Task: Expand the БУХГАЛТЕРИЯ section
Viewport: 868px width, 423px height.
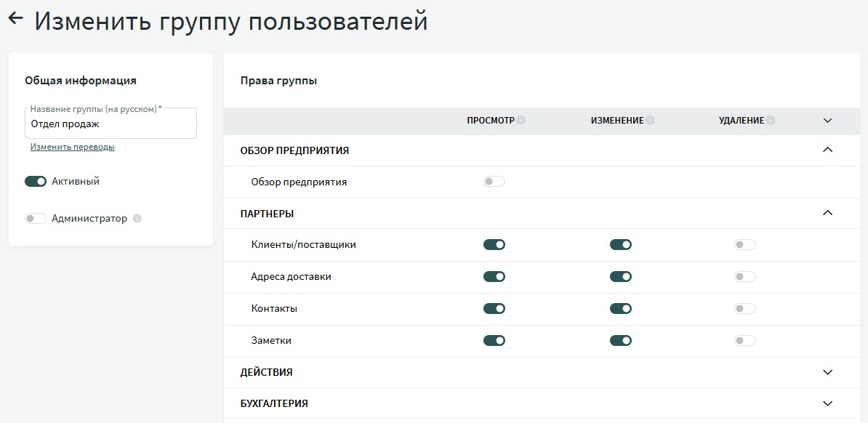Action: 827,403
